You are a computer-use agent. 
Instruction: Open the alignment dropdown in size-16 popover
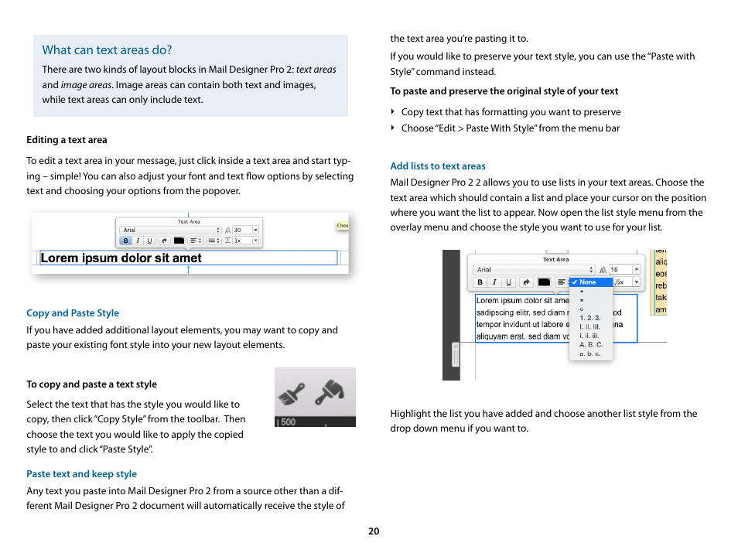point(562,282)
